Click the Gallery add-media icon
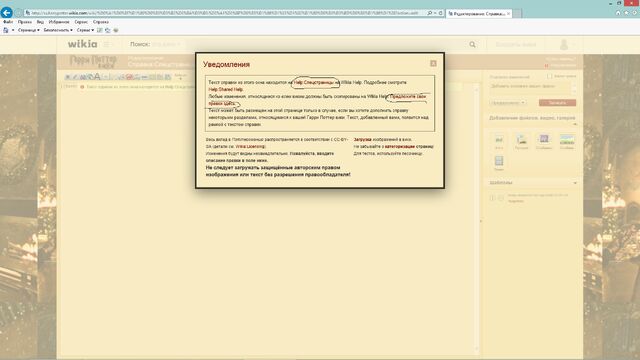Viewport: 640px width, 360px height. [x=521, y=142]
